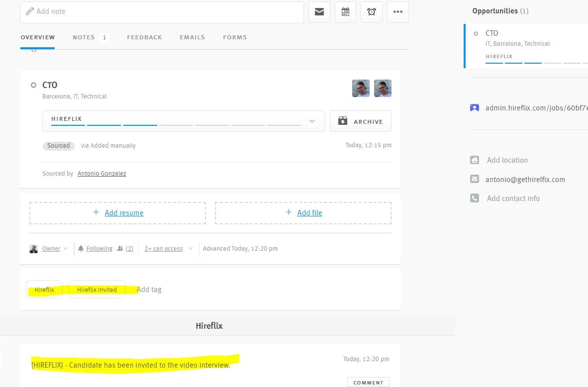This screenshot has width=588, height=387.
Task: Click the Add file link
Action: click(x=310, y=212)
